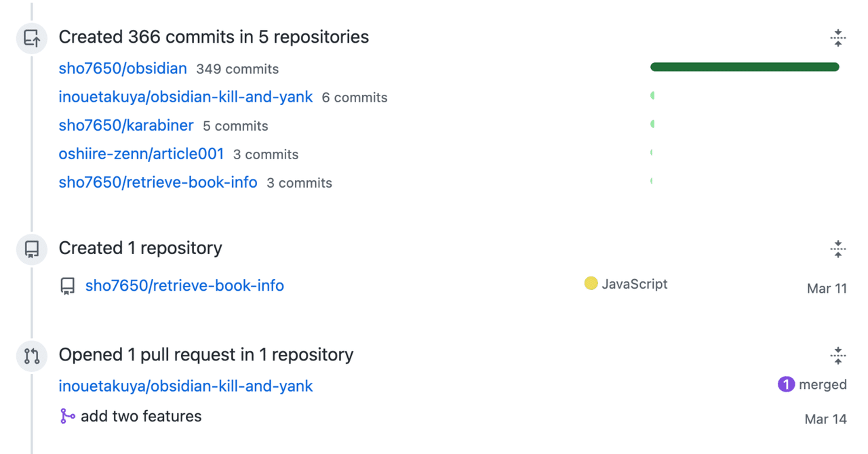The image size is (868, 454).
Task: Open the oshiire-zenn/article001 repository link
Action: coord(141,154)
